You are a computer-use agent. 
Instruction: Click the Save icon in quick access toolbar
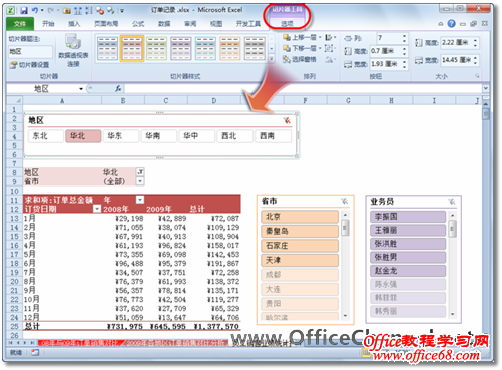(24, 11)
